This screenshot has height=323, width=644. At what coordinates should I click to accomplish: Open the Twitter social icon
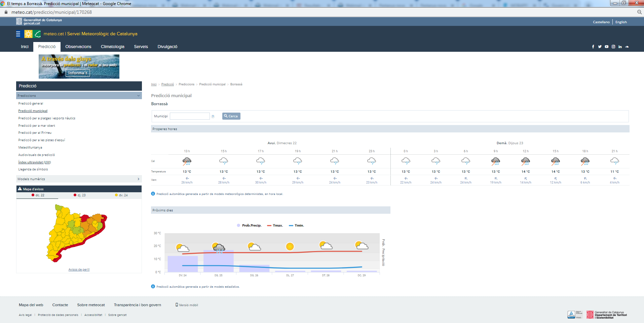pyautogui.click(x=600, y=47)
